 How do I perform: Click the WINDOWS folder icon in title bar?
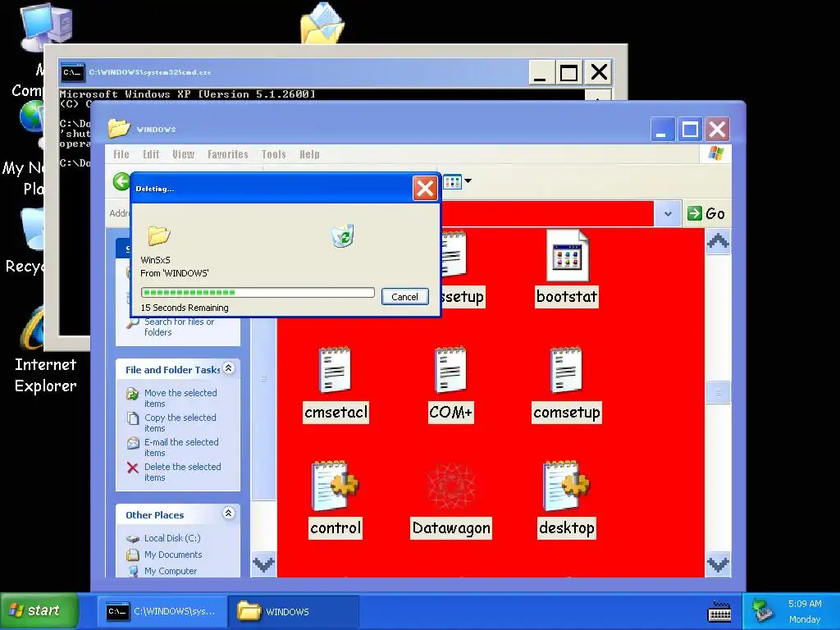tap(119, 129)
